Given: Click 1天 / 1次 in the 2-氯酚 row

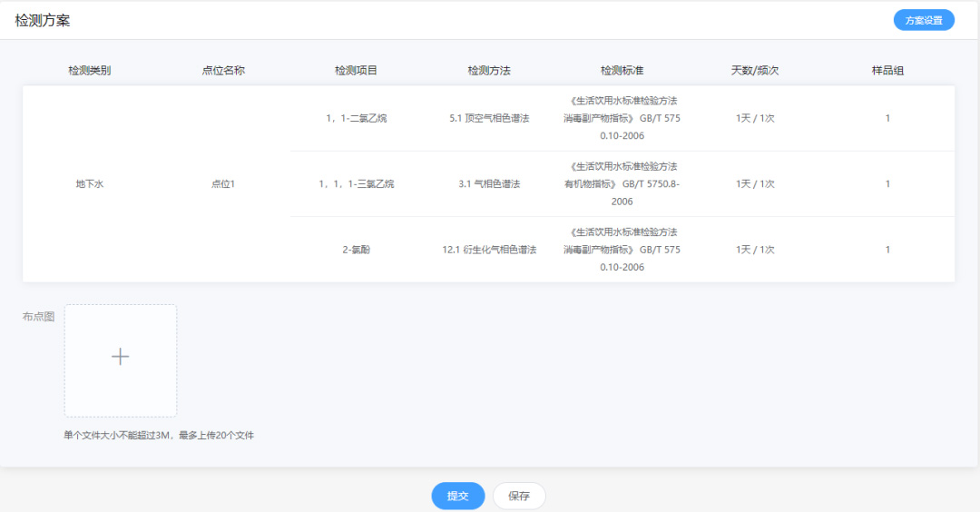Looking at the screenshot, I should (x=755, y=250).
